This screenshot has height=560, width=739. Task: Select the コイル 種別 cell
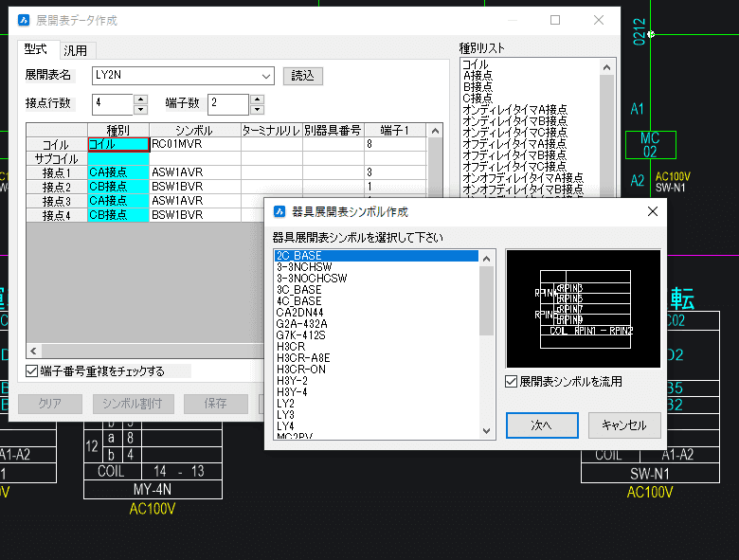coord(118,144)
